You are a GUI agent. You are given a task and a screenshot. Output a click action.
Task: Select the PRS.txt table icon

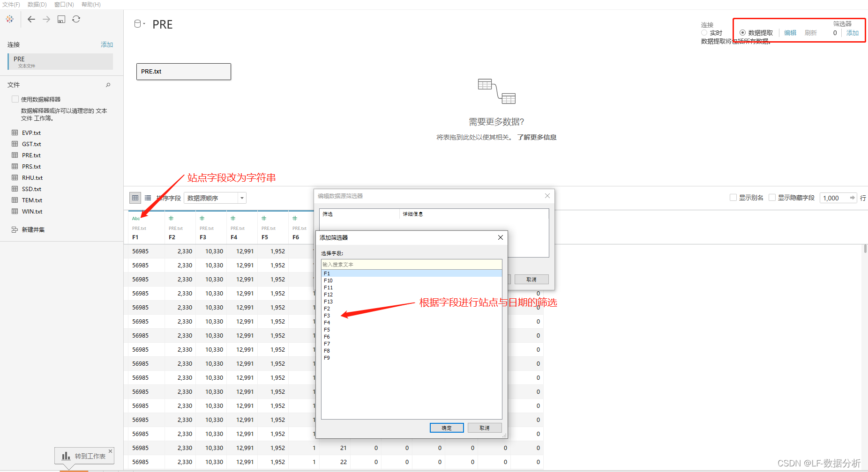(x=15, y=166)
